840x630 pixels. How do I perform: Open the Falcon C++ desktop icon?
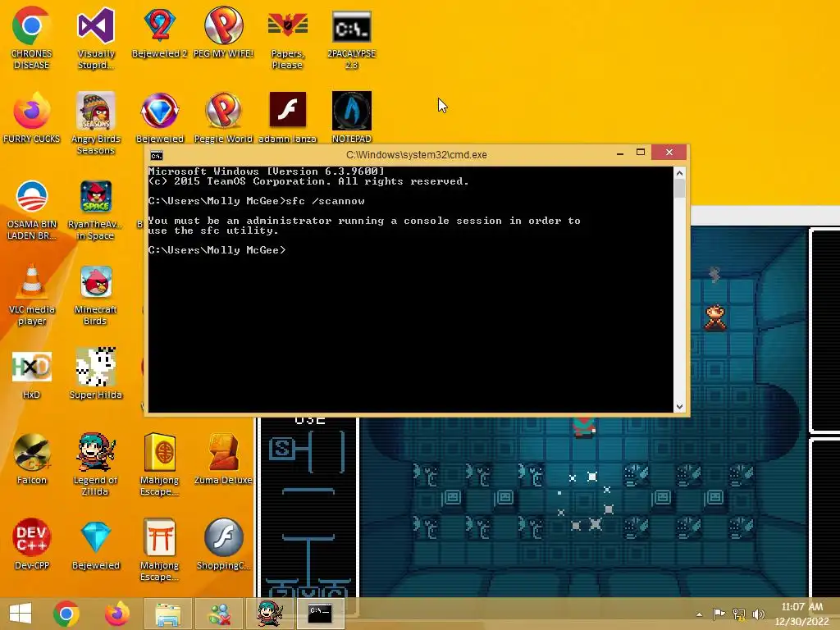(x=31, y=459)
